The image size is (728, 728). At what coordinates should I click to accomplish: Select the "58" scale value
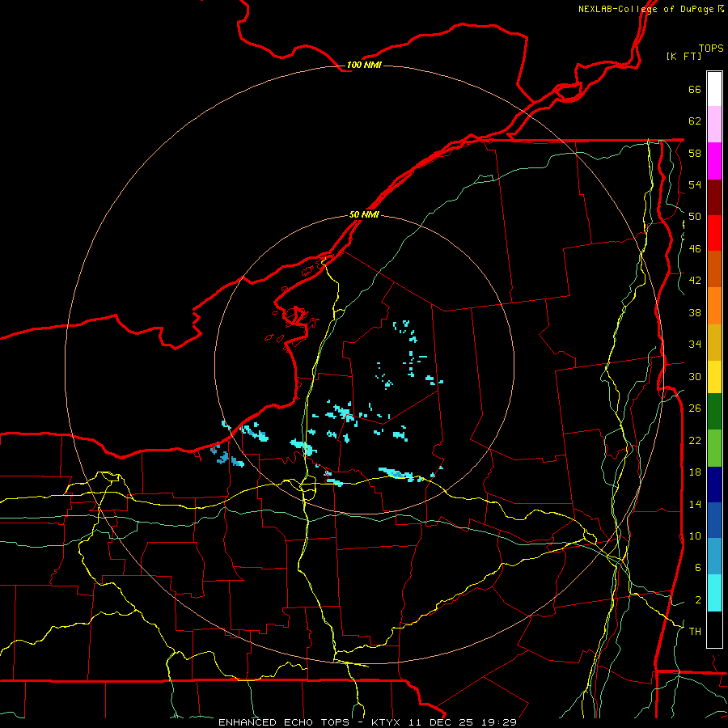point(695,153)
